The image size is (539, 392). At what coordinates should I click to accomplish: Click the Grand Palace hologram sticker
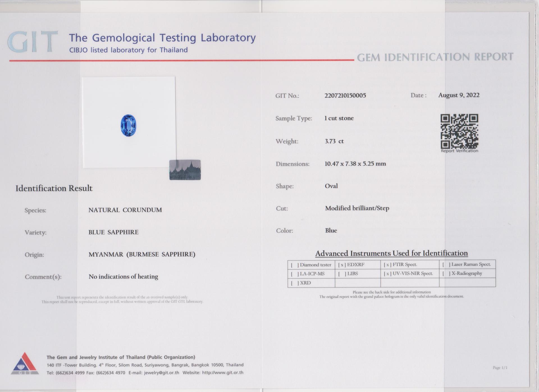coord(185,170)
